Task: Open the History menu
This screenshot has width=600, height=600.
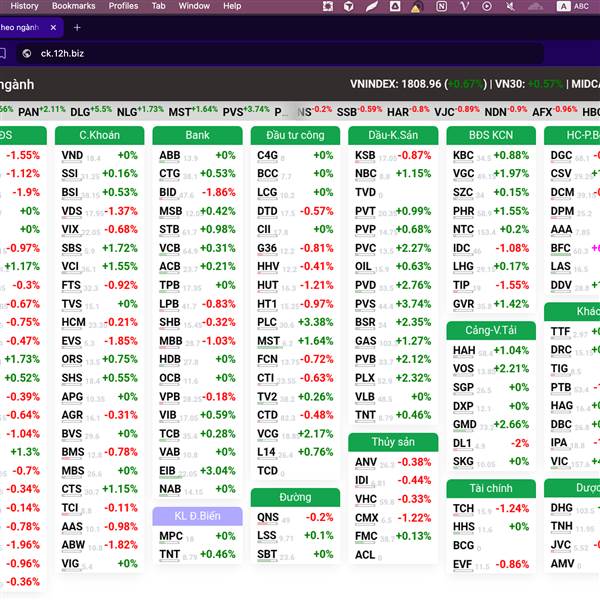Action: pos(24,6)
